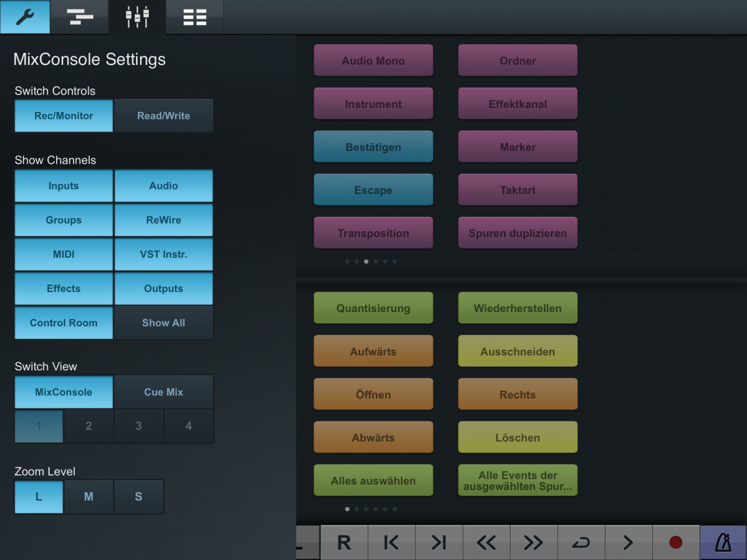Toggle the cycle loop transport button
The width and height of the screenshot is (747, 560).
tap(581, 542)
